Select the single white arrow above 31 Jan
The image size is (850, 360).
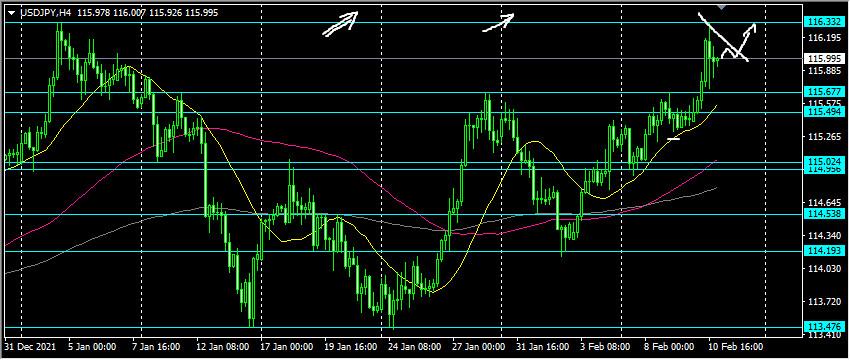[x=498, y=22]
